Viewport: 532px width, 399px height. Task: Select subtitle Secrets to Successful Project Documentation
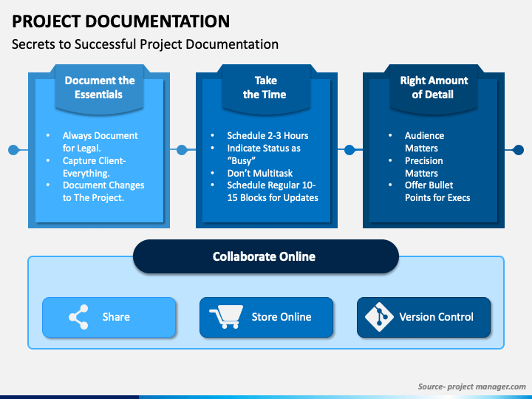pos(146,44)
